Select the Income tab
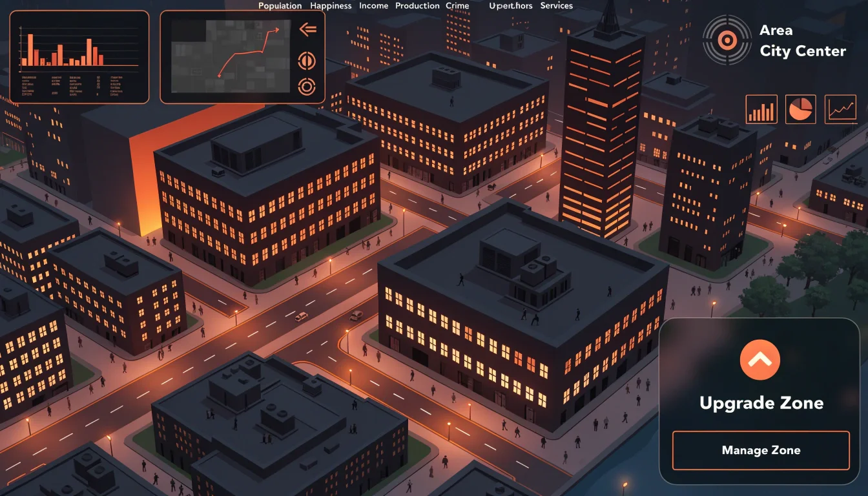 374,6
